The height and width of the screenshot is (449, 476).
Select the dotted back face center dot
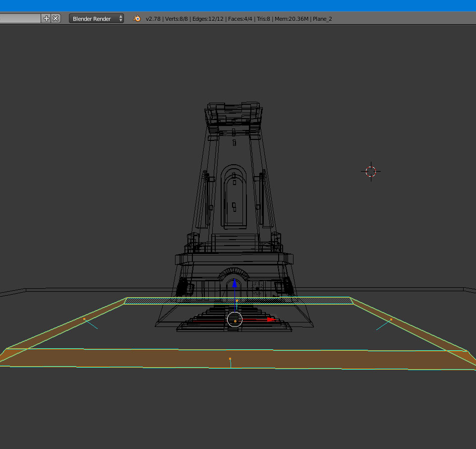pyautogui.click(x=237, y=300)
